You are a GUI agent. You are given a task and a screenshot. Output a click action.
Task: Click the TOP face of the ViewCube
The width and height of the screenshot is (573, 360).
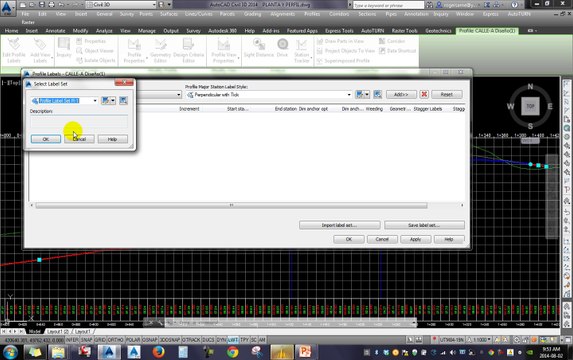coord(530,106)
